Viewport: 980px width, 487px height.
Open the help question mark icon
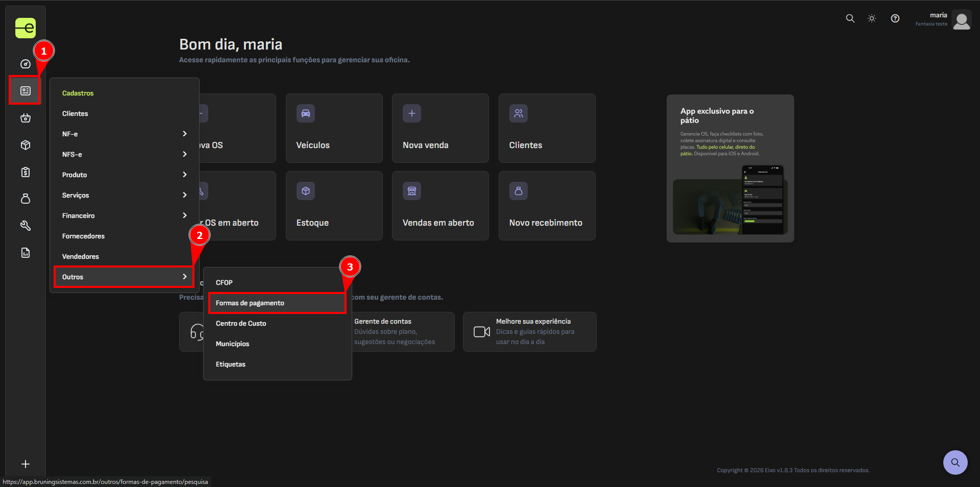895,18
